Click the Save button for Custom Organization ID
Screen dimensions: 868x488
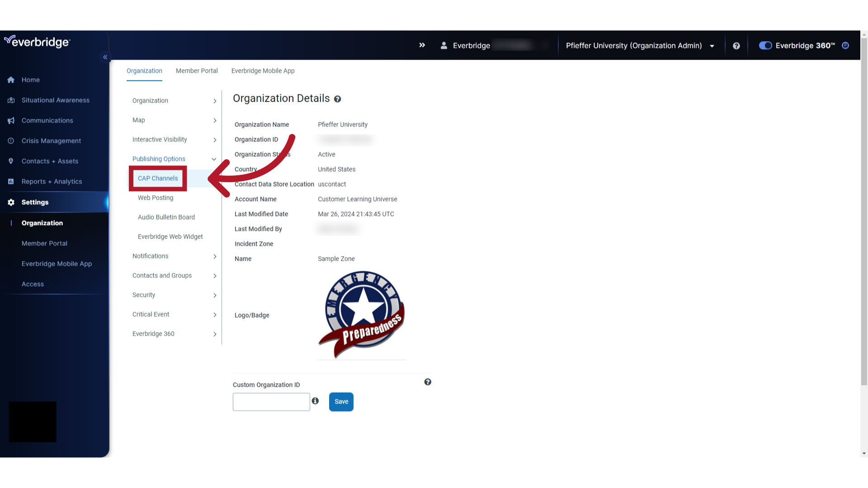point(341,401)
